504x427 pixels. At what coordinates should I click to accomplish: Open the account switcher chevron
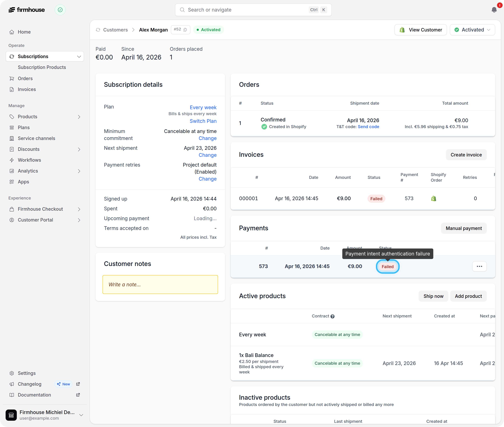pyautogui.click(x=81, y=415)
